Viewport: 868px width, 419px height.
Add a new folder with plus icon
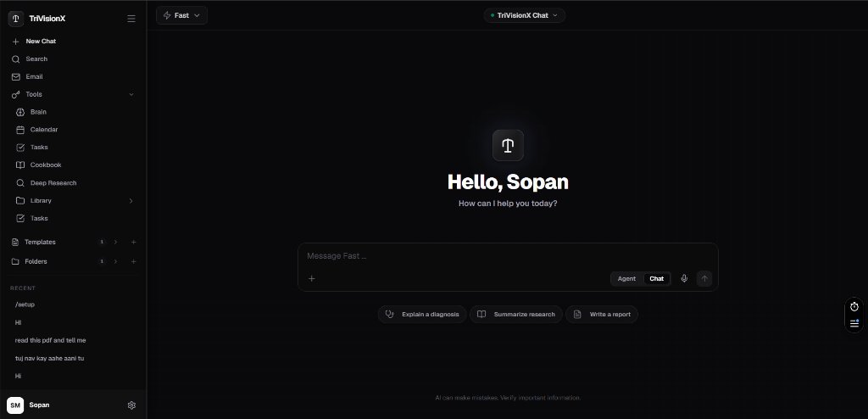(133, 261)
